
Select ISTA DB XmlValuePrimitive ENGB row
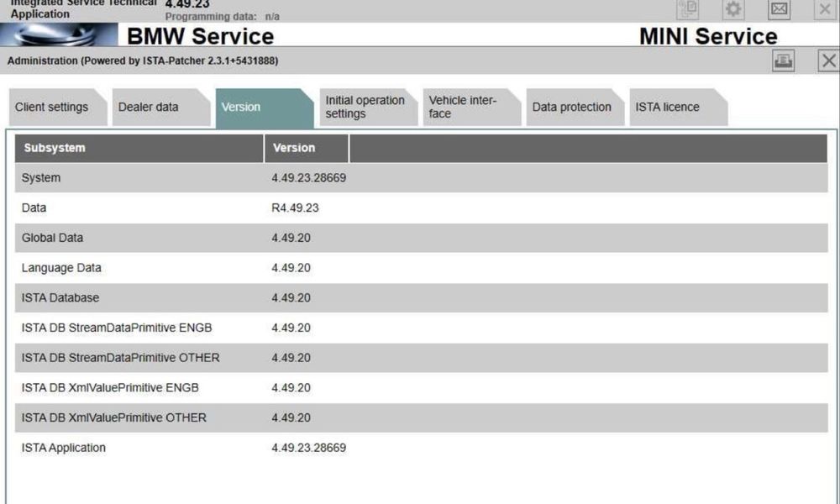click(x=421, y=388)
